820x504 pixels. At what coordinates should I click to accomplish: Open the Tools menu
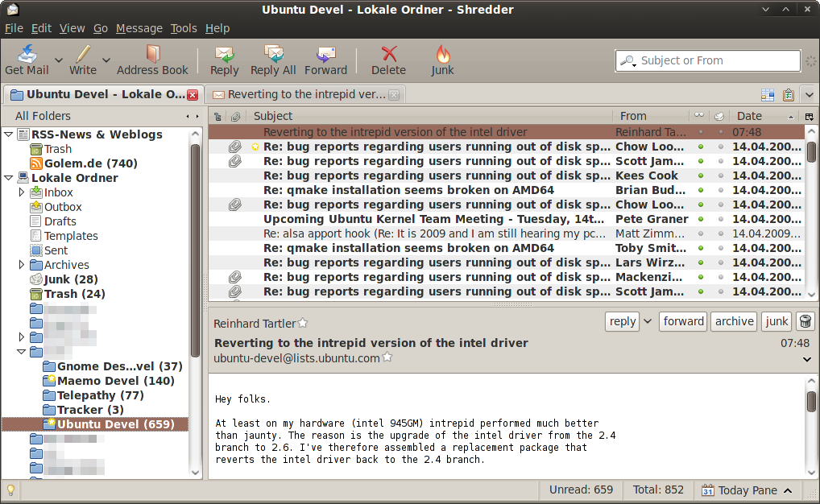click(184, 28)
